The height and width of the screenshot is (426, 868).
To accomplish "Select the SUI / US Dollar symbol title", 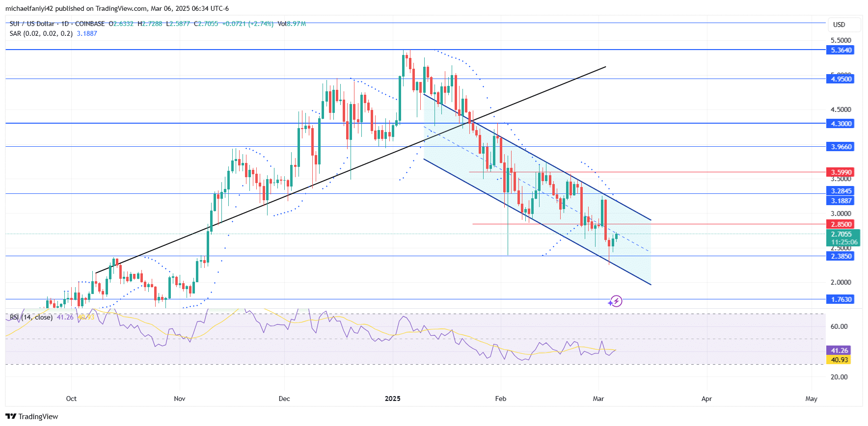I will (x=32, y=24).
